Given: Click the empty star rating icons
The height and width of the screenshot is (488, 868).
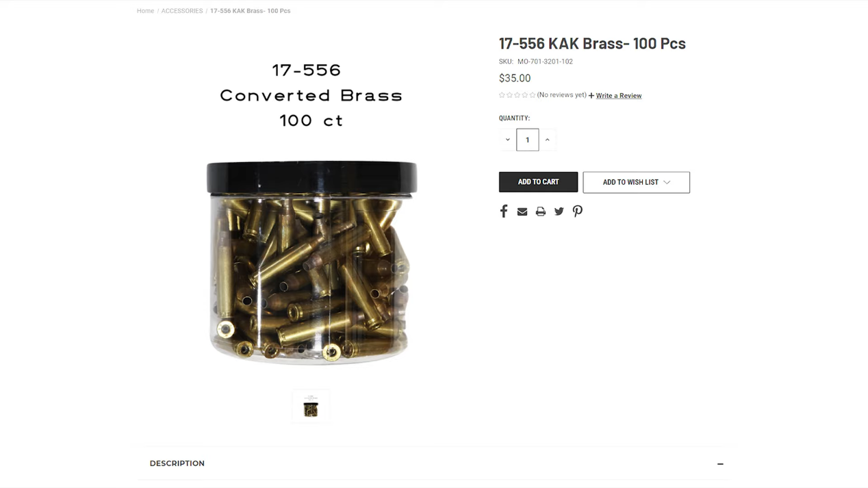Looking at the screenshot, I should click(518, 95).
